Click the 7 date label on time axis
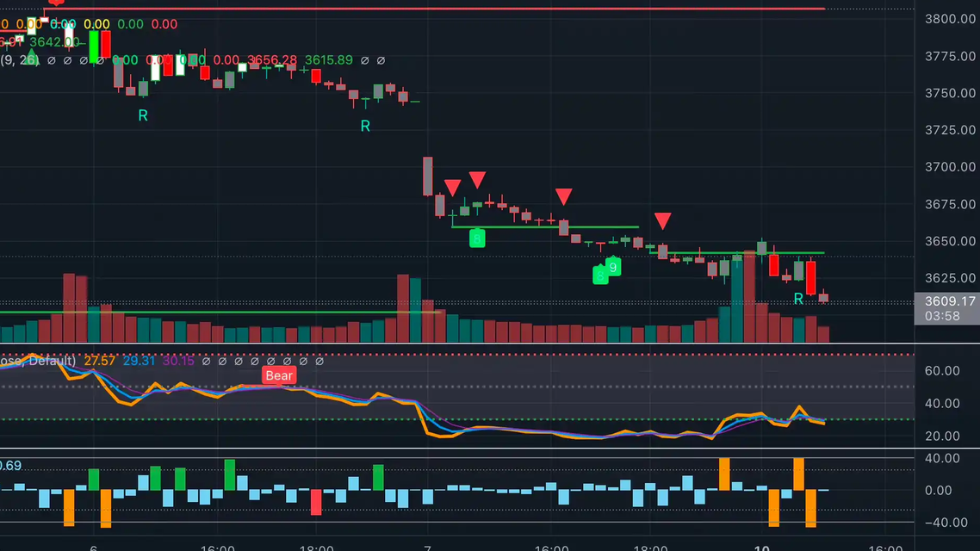Viewport: 980px width, 551px height. coord(428,547)
